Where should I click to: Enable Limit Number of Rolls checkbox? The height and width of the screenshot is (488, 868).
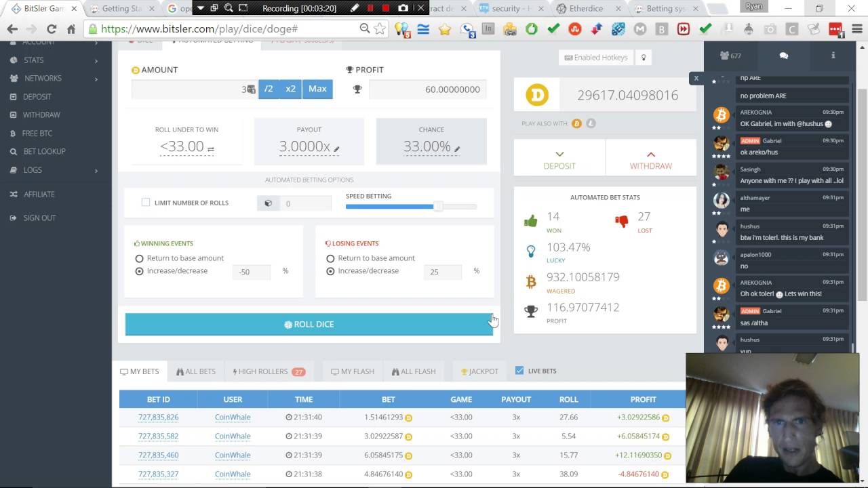tap(146, 203)
